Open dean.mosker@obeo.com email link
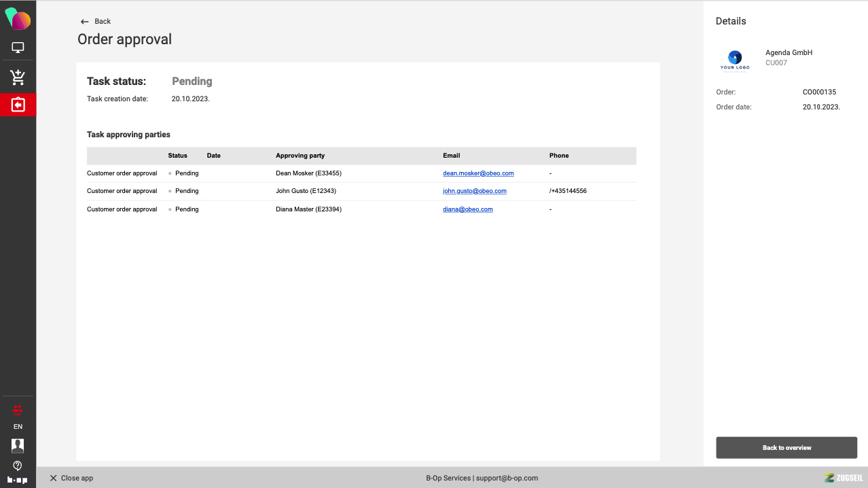The width and height of the screenshot is (868, 488). 478,173
